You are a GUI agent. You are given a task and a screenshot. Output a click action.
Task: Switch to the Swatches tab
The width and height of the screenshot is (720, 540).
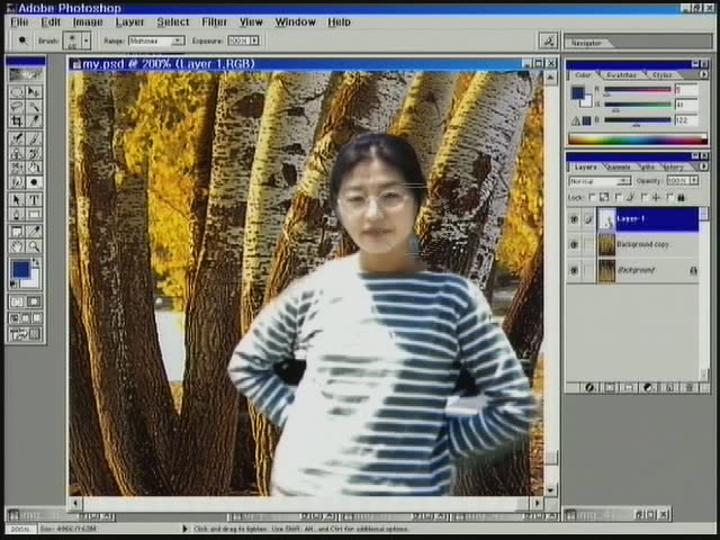tap(621, 75)
